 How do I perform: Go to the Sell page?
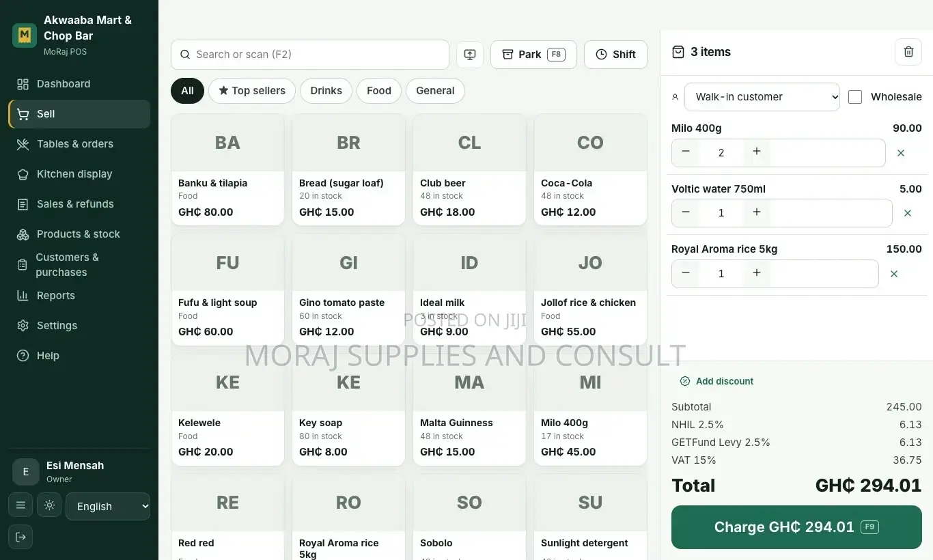point(79,114)
